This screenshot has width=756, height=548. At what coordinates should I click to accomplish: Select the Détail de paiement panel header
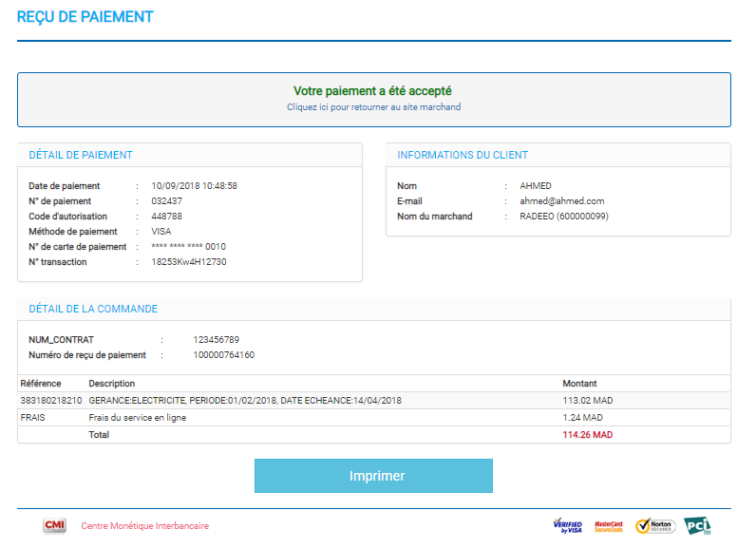(x=81, y=155)
